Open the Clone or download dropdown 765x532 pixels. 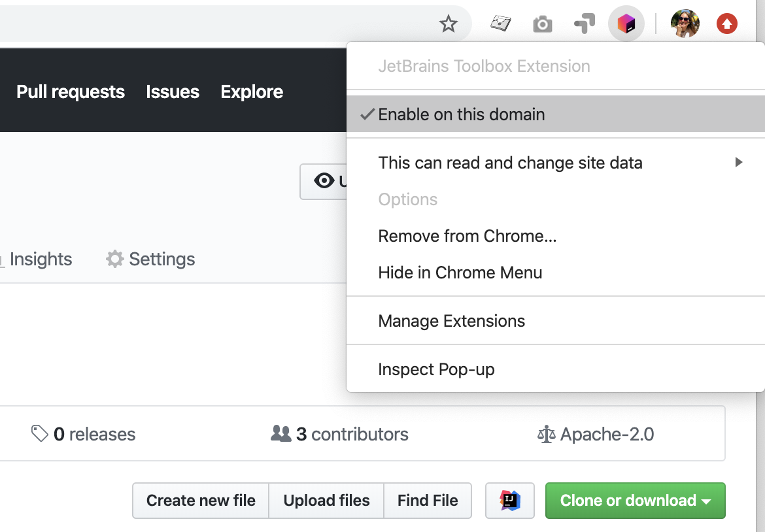click(x=636, y=501)
